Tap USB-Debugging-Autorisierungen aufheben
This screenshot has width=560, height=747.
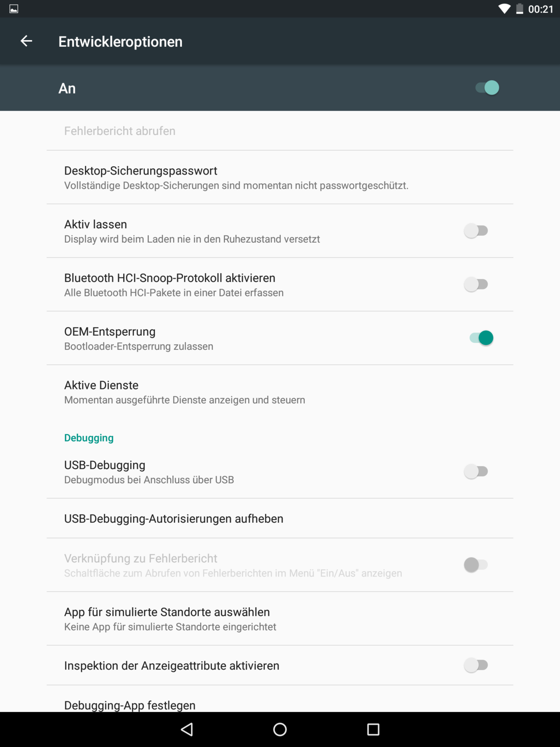click(x=174, y=519)
